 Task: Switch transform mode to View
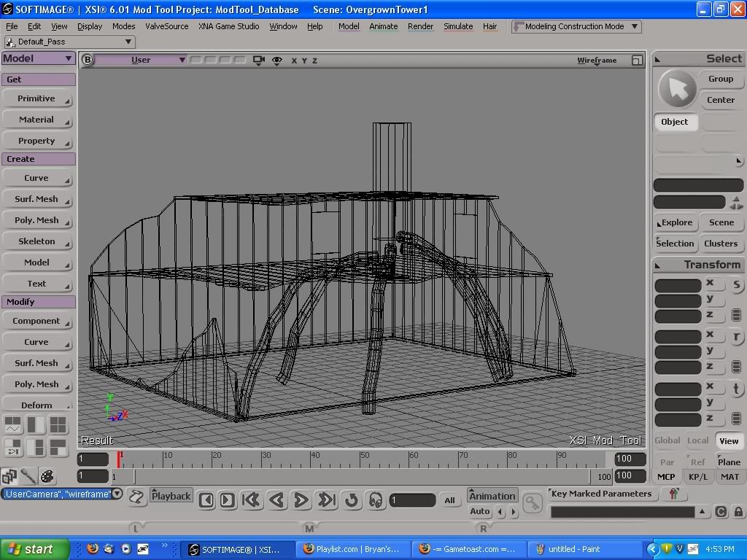point(729,441)
